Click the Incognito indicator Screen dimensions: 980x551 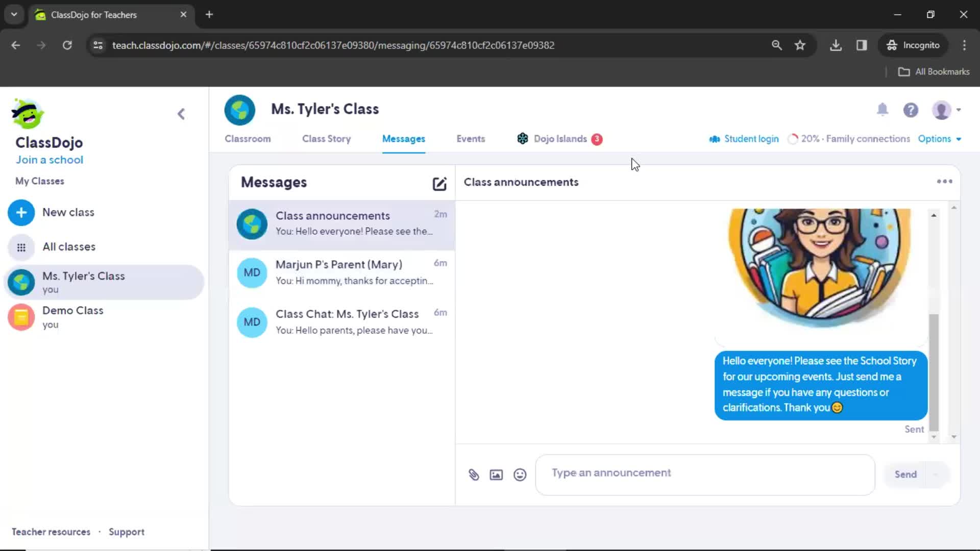(x=913, y=45)
